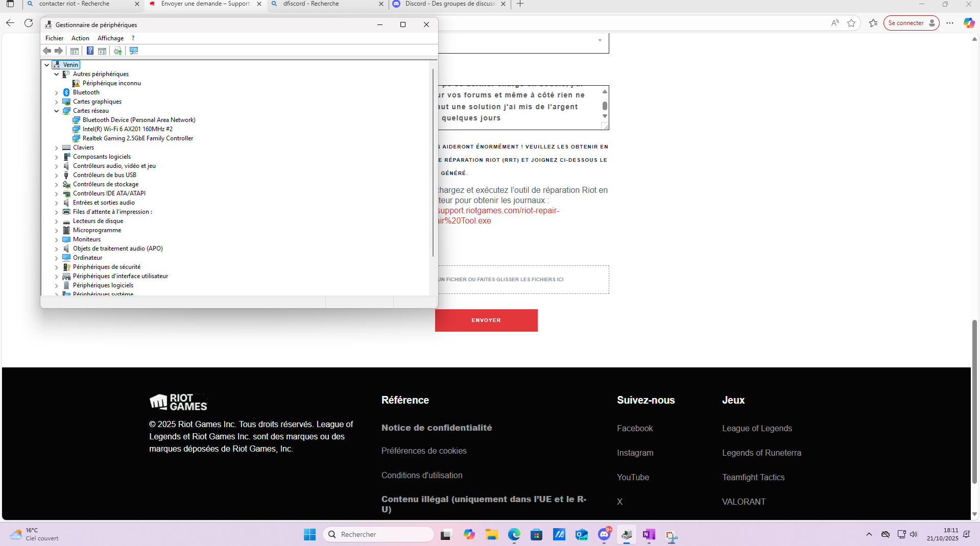Open the Notice de confidentialité footer link
The width and height of the screenshot is (980, 546).
point(437,428)
